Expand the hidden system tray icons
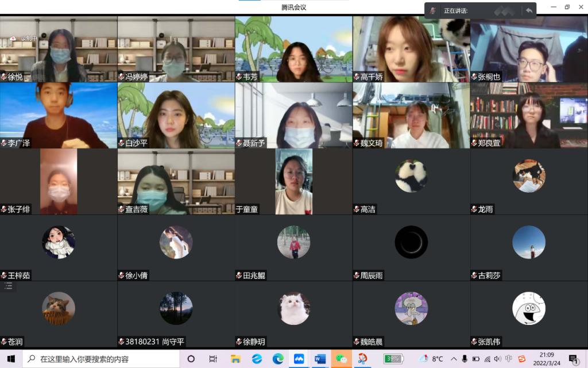The width and height of the screenshot is (588, 368). [454, 359]
